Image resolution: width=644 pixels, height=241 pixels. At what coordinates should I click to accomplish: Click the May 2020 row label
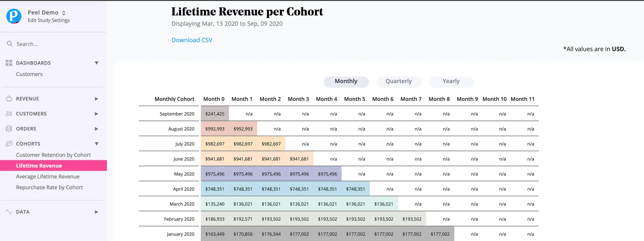(x=184, y=174)
